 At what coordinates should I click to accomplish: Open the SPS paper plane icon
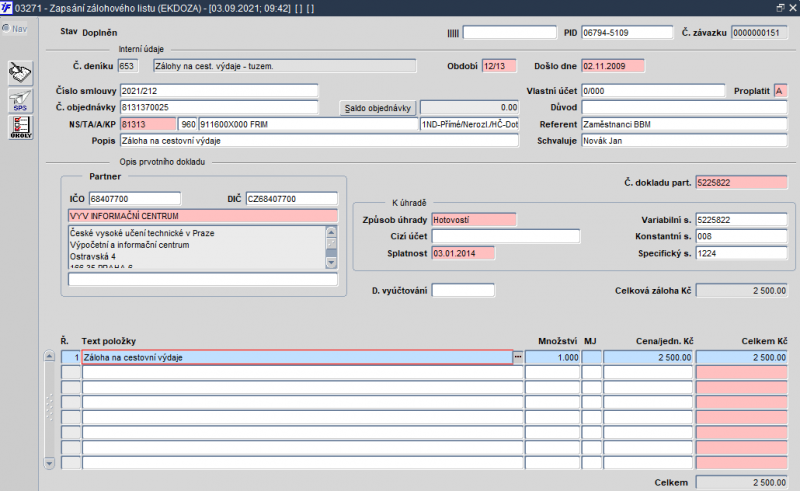click(x=20, y=100)
